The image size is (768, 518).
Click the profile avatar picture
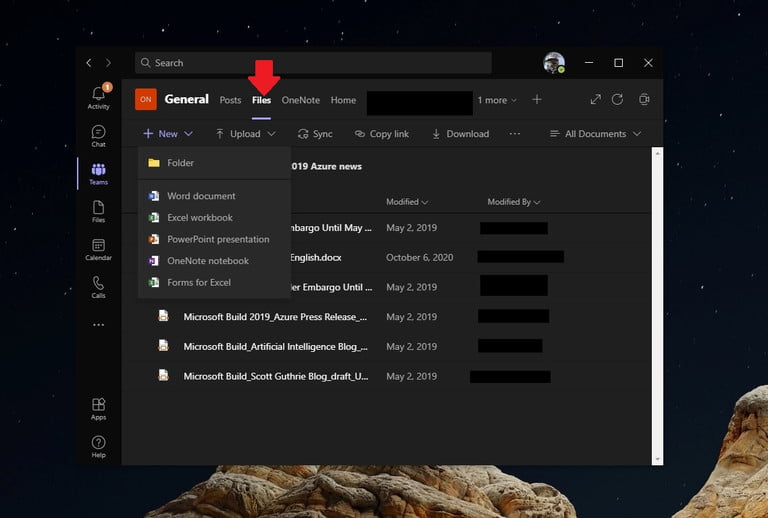[x=554, y=63]
